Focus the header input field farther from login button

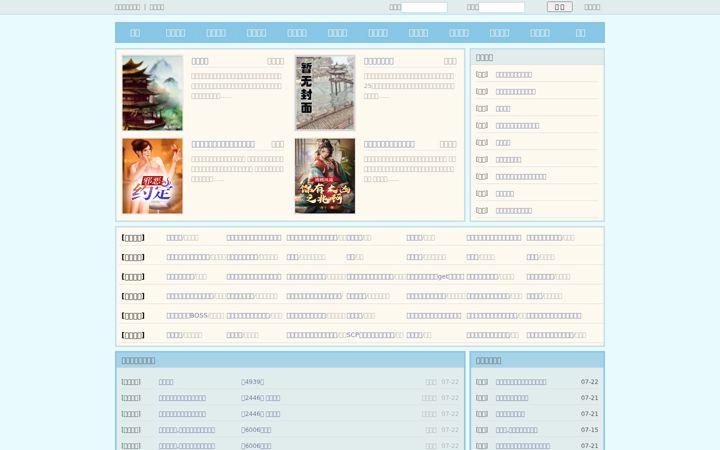coord(424,7)
